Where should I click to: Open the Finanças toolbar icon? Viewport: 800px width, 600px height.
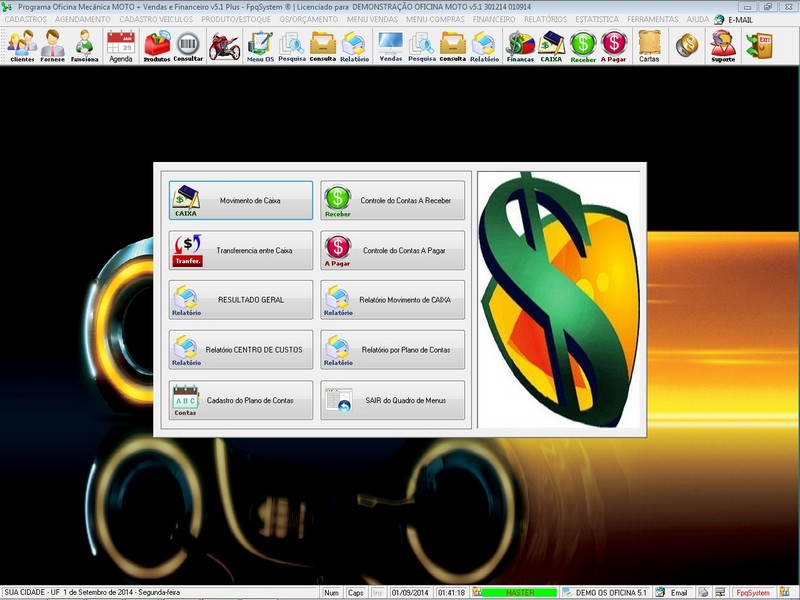click(520, 45)
